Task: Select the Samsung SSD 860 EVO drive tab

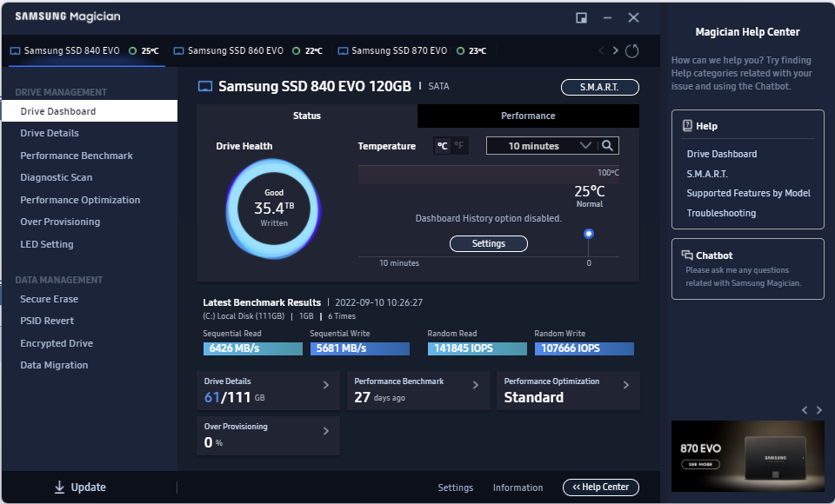Action: click(250, 51)
